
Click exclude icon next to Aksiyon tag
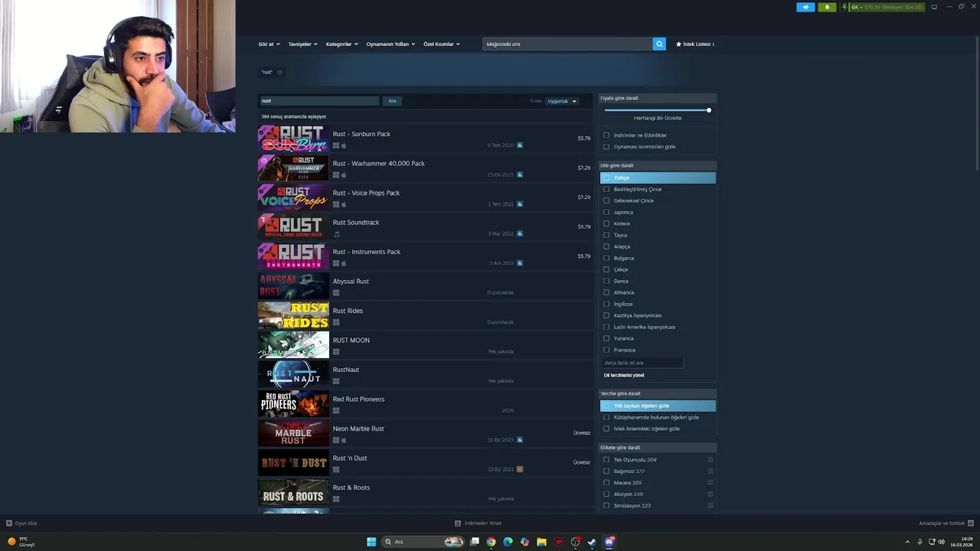coord(710,494)
